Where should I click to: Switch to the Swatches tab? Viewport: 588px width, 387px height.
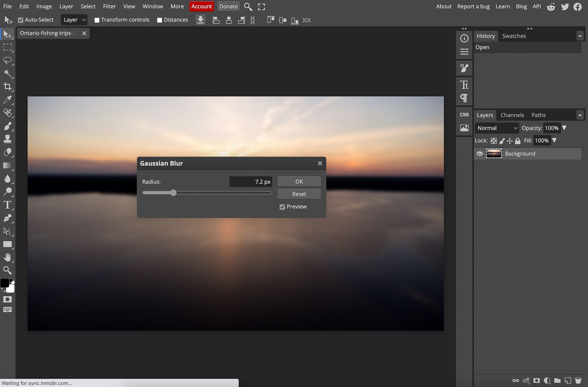(514, 36)
